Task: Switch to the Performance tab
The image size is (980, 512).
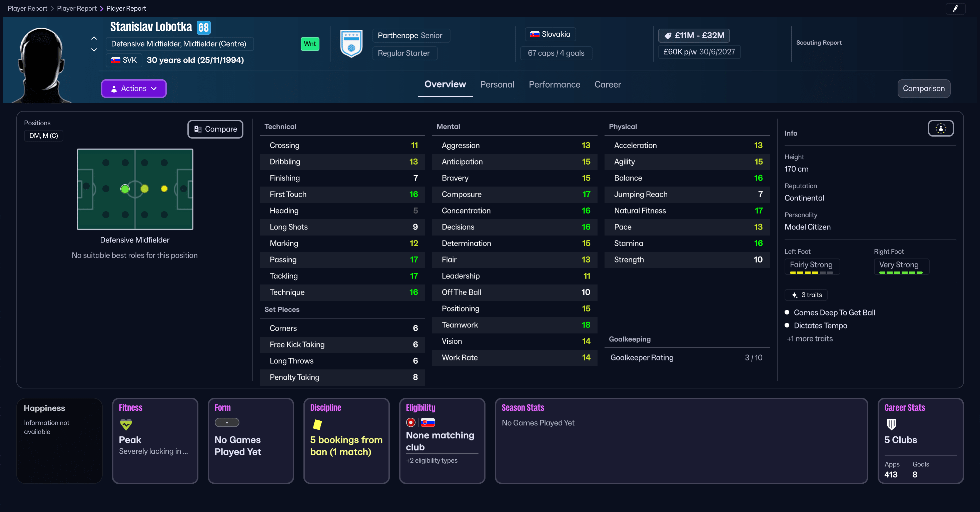Action: tap(554, 84)
